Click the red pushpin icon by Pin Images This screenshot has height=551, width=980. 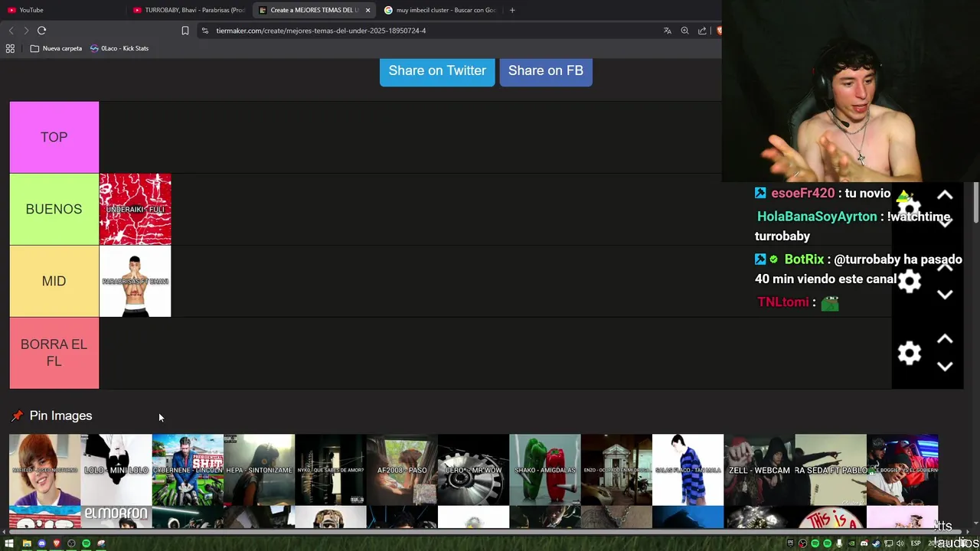coord(17,416)
